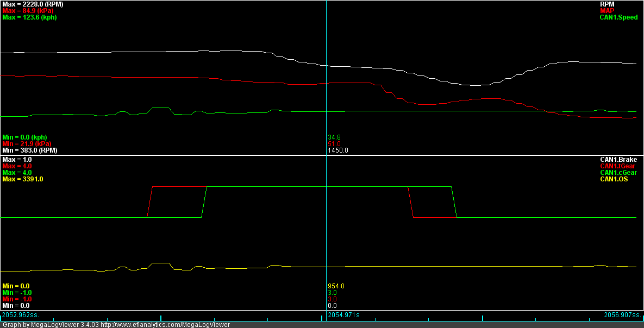The image size is (644, 328).
Task: Click the Max = 2228.0 (RPM) label
Action: click(x=33, y=4)
